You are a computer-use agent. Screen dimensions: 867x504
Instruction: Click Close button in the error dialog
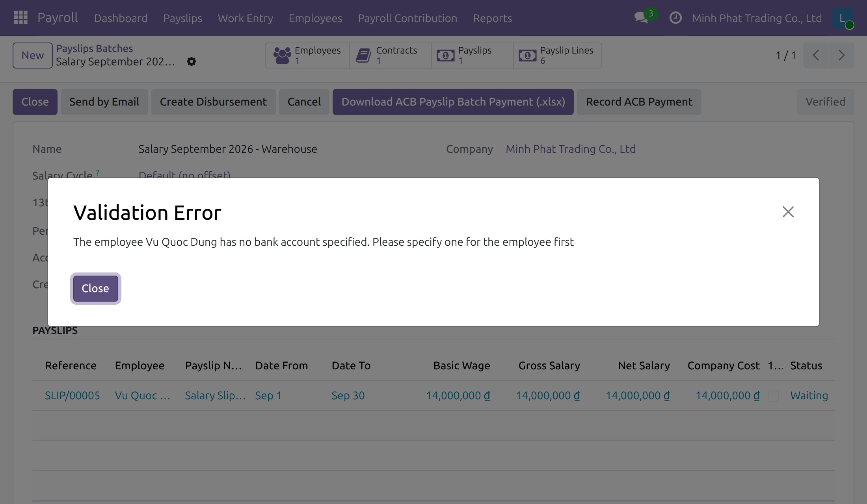[x=95, y=288]
